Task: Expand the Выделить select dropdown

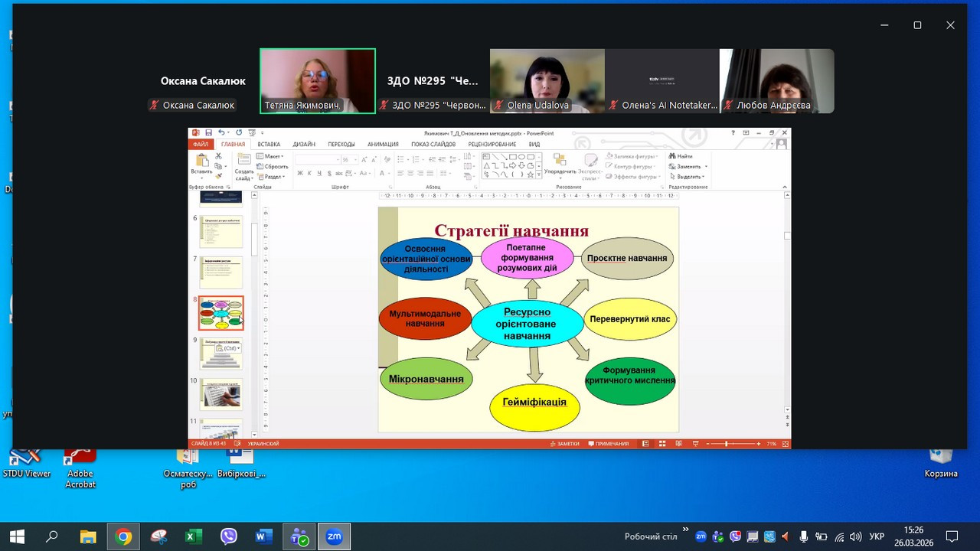Action: (688, 177)
